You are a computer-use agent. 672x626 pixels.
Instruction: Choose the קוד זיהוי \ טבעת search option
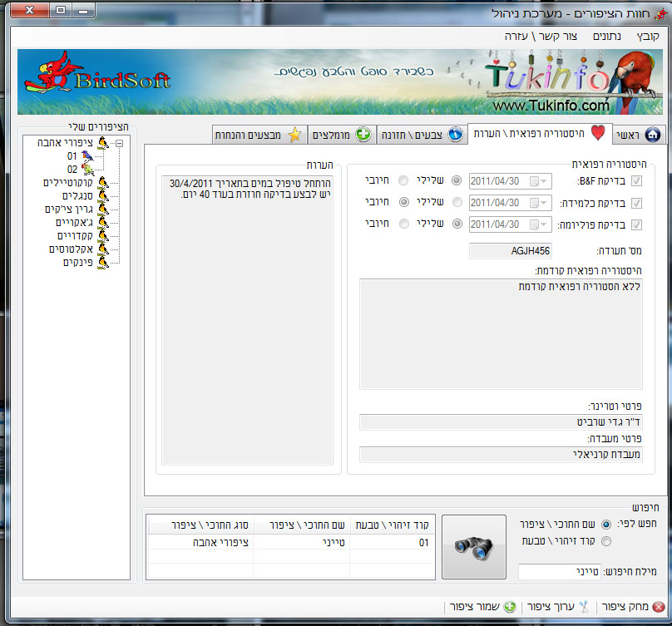[x=605, y=542]
